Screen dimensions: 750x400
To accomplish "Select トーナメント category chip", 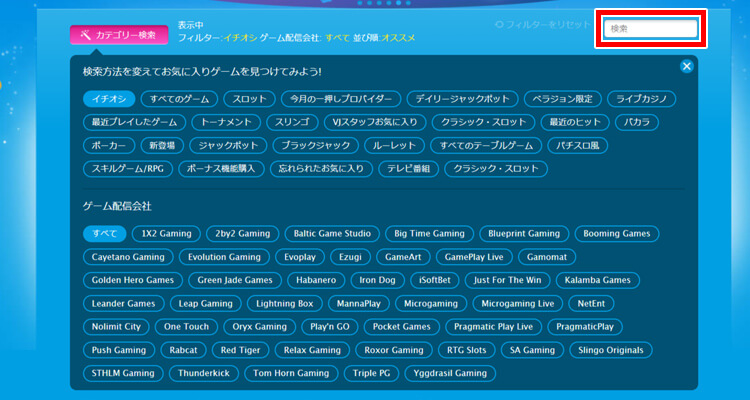I will tap(226, 122).
